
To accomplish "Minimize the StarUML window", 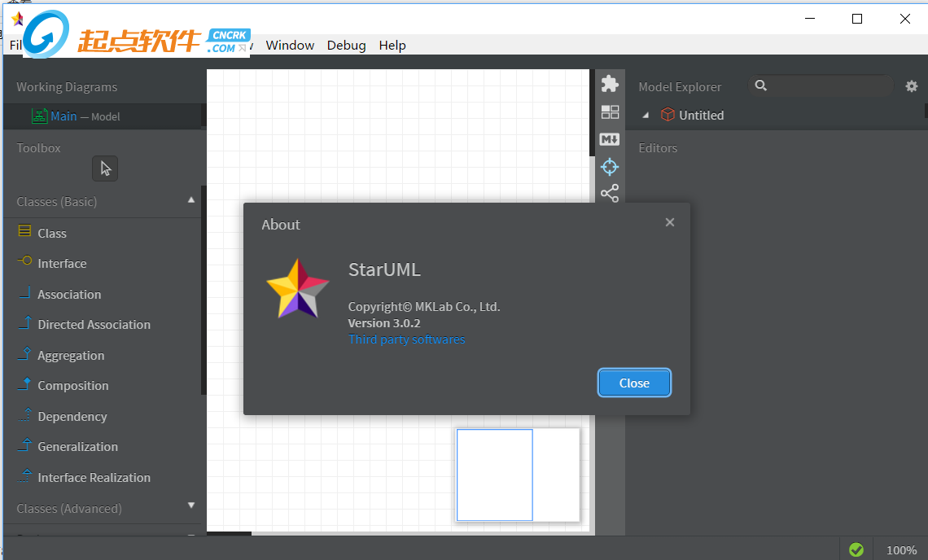I will (x=810, y=19).
